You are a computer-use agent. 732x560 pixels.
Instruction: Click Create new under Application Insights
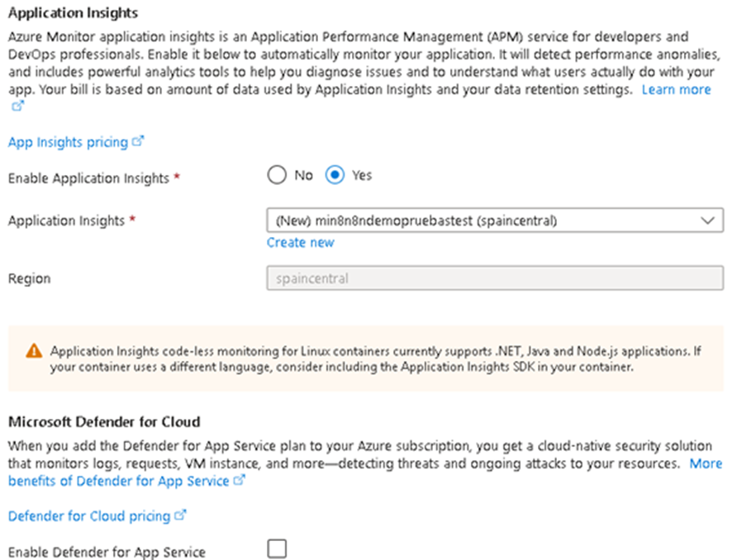(x=300, y=242)
